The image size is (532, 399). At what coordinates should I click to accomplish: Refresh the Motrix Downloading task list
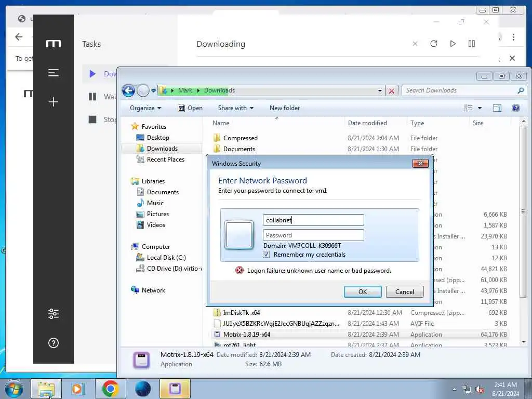(x=434, y=44)
